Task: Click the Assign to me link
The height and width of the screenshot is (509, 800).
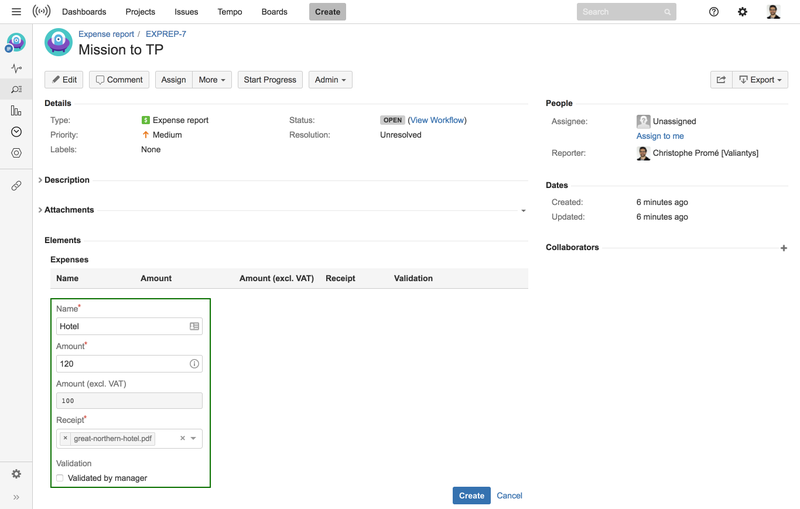Action: [660, 136]
